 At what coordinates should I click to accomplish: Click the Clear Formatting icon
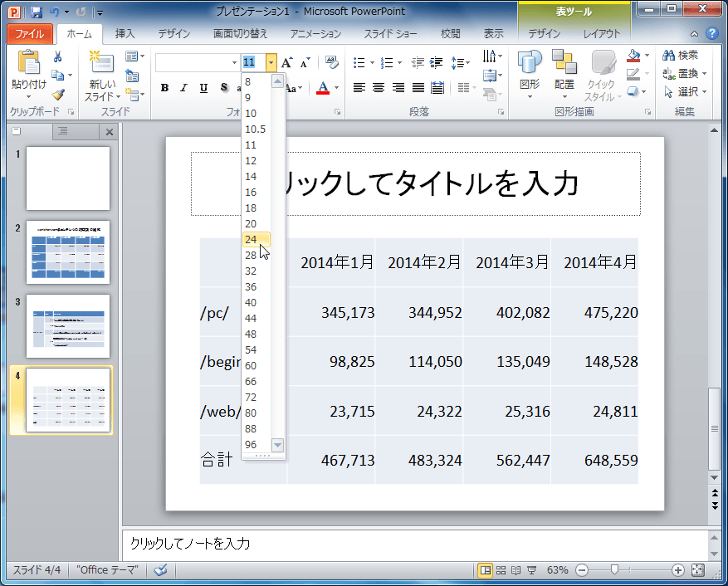click(x=332, y=62)
